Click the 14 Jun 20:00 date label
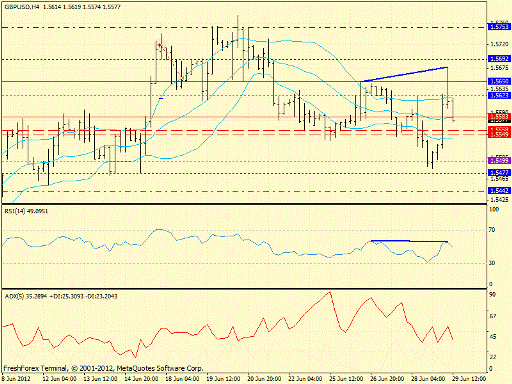 (x=142, y=379)
